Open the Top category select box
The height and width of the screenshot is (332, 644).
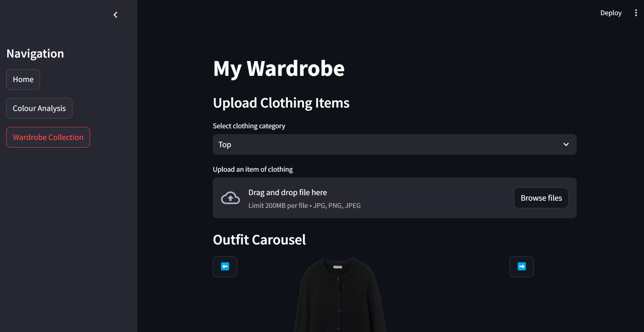click(x=394, y=144)
